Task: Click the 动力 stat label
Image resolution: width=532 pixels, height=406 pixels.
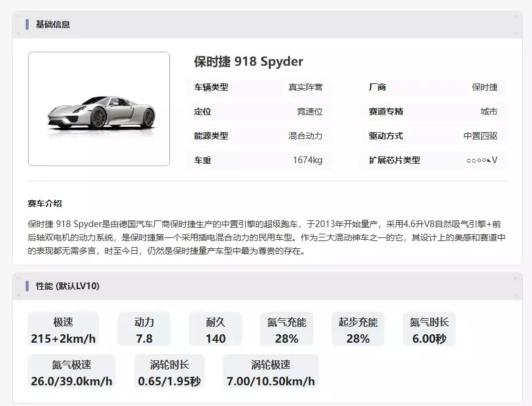Action: coord(144,322)
